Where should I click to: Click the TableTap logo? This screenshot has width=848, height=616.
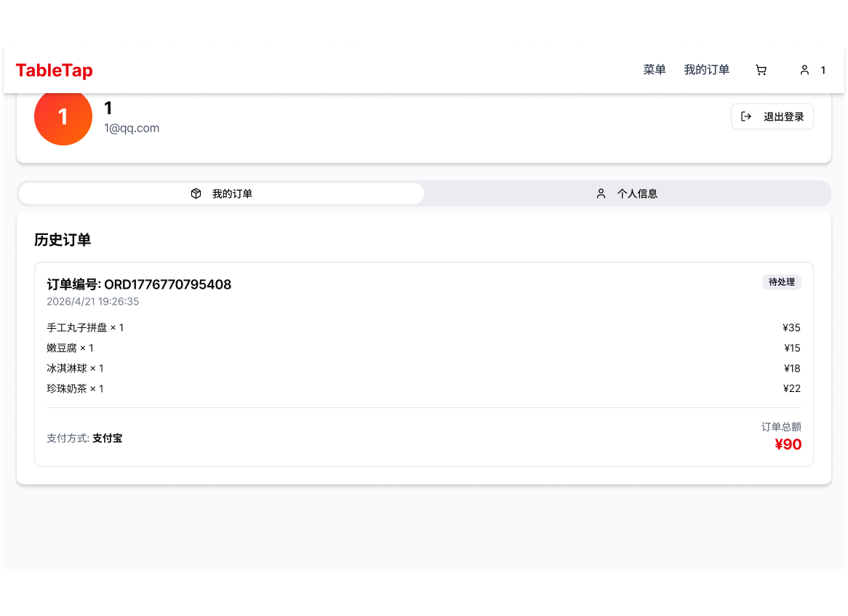54,71
